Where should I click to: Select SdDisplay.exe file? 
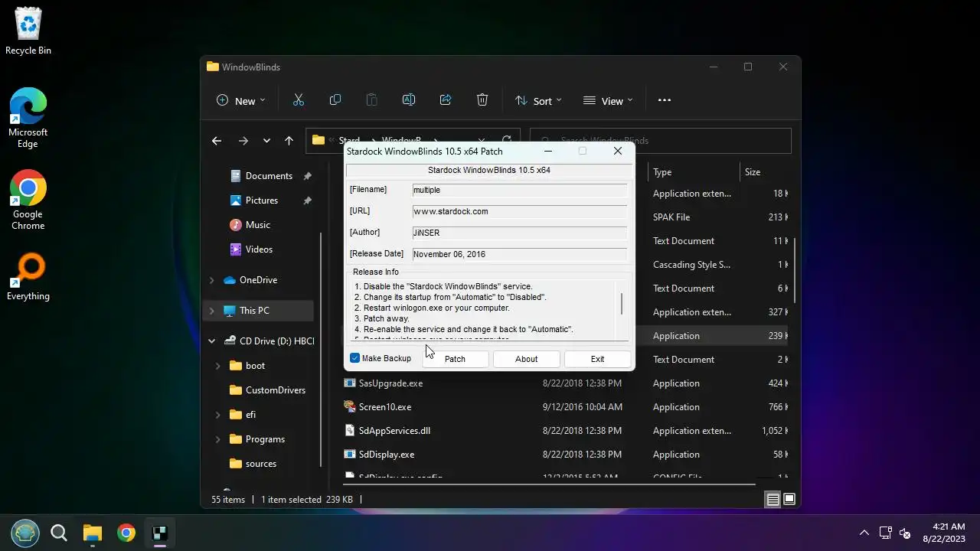click(x=387, y=455)
